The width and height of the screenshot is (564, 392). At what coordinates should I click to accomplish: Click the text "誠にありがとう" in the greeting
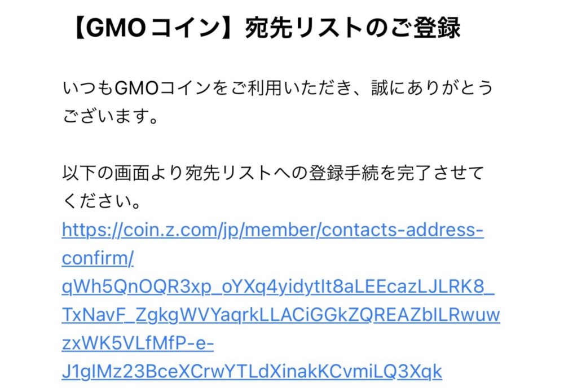[431, 88]
